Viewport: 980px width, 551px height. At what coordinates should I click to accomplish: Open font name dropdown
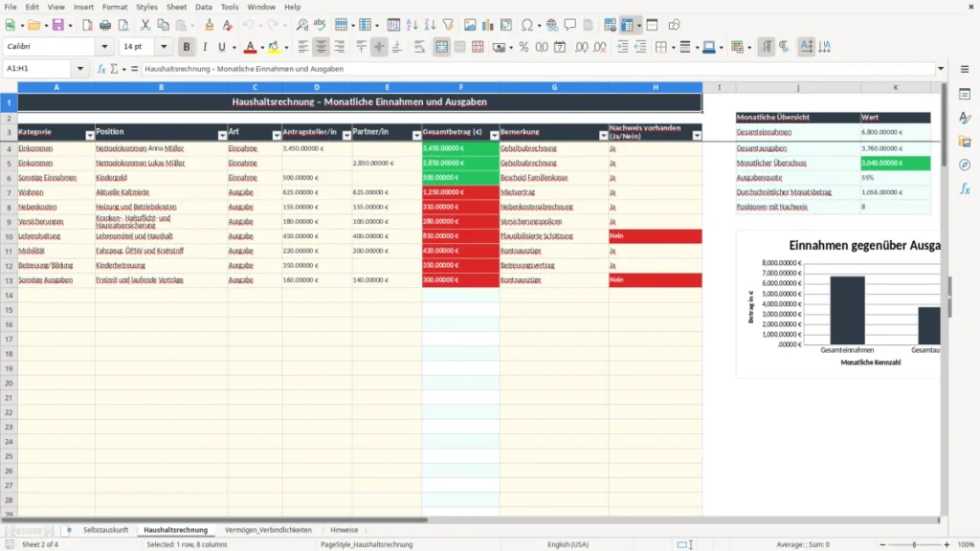point(104,46)
